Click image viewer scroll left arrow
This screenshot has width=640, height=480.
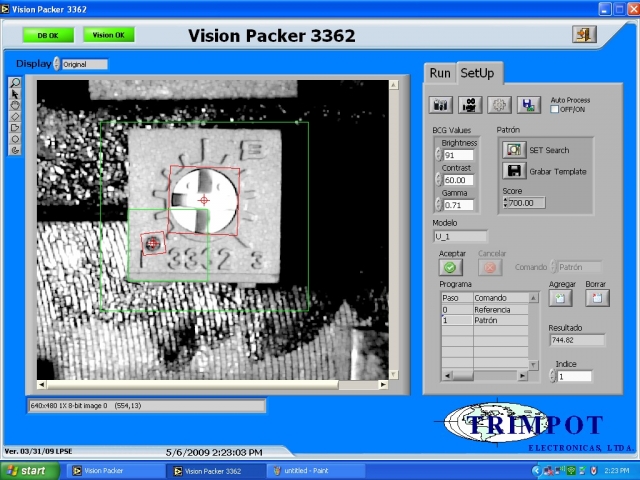pos(41,384)
